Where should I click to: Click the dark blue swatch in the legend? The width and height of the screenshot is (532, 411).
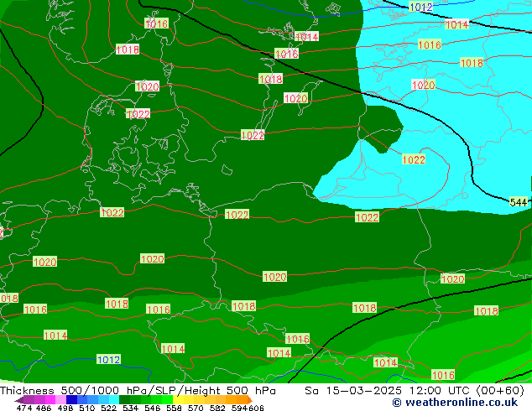pyautogui.click(x=71, y=399)
